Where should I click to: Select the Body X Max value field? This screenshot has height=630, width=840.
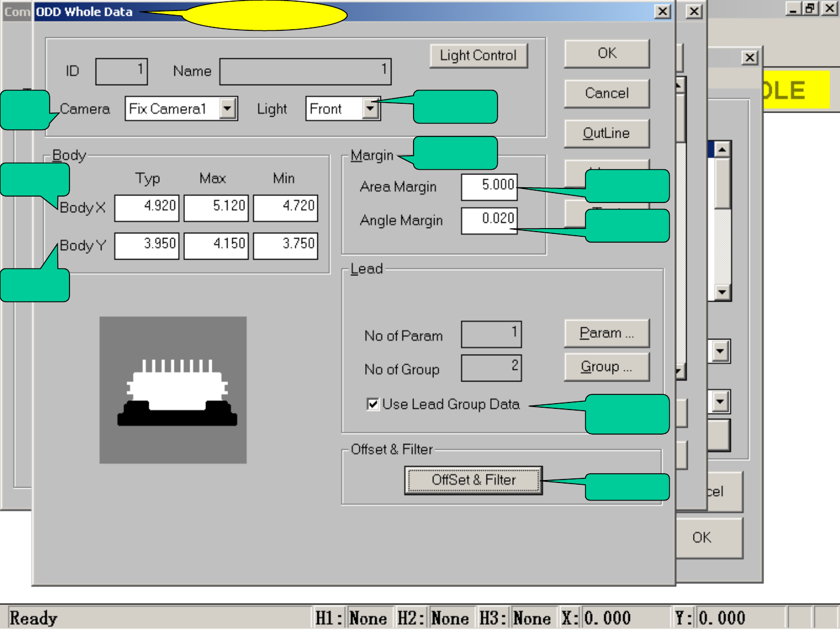tap(216, 208)
